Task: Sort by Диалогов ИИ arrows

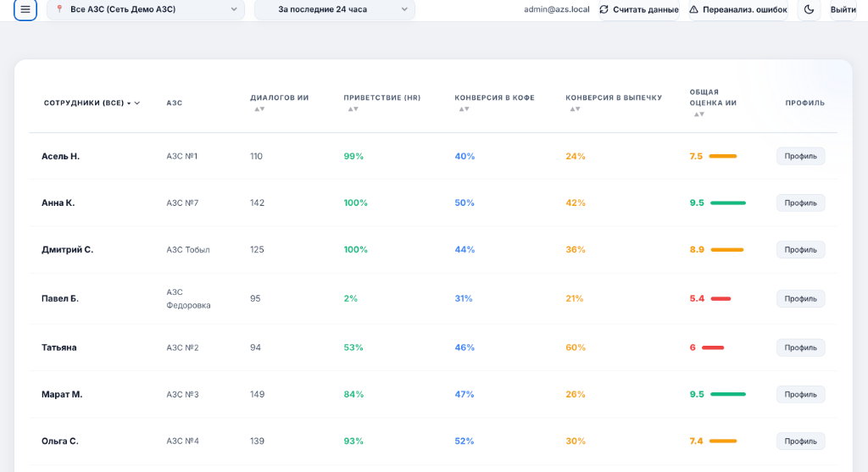Action: click(259, 109)
